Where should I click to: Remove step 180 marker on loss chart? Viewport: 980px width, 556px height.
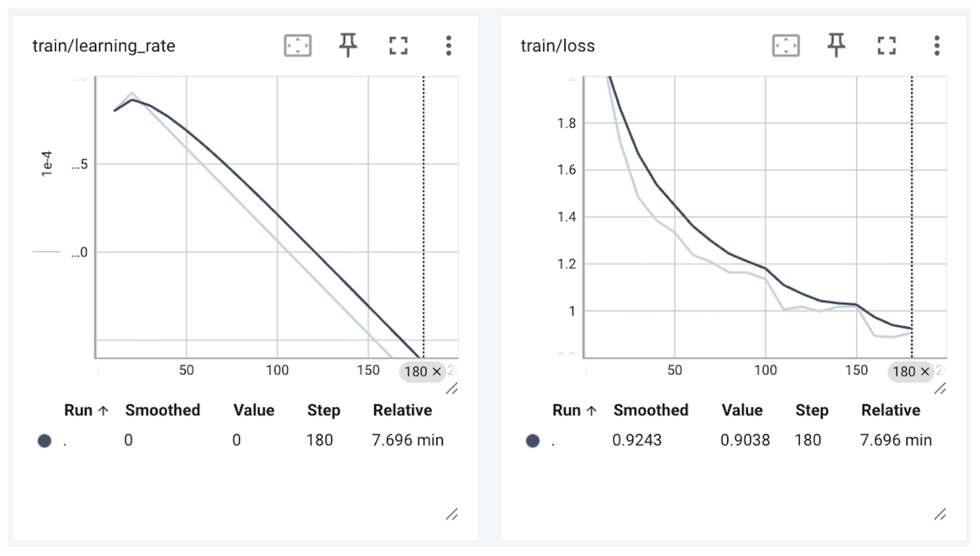pyautogui.click(x=925, y=372)
